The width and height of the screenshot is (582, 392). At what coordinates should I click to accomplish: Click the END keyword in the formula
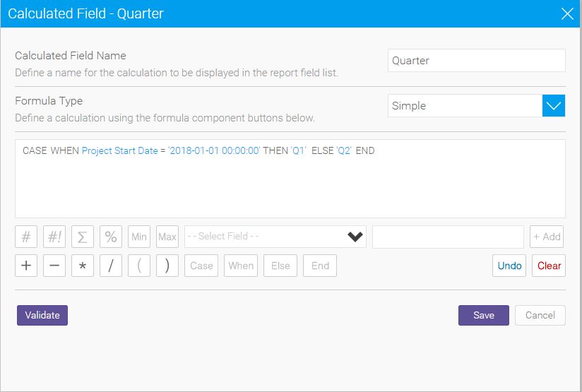click(x=365, y=150)
